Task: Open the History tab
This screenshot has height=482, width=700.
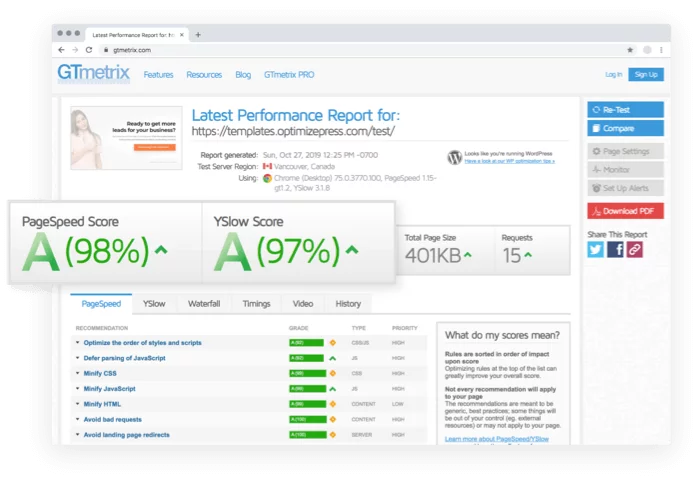Action: coord(348,304)
